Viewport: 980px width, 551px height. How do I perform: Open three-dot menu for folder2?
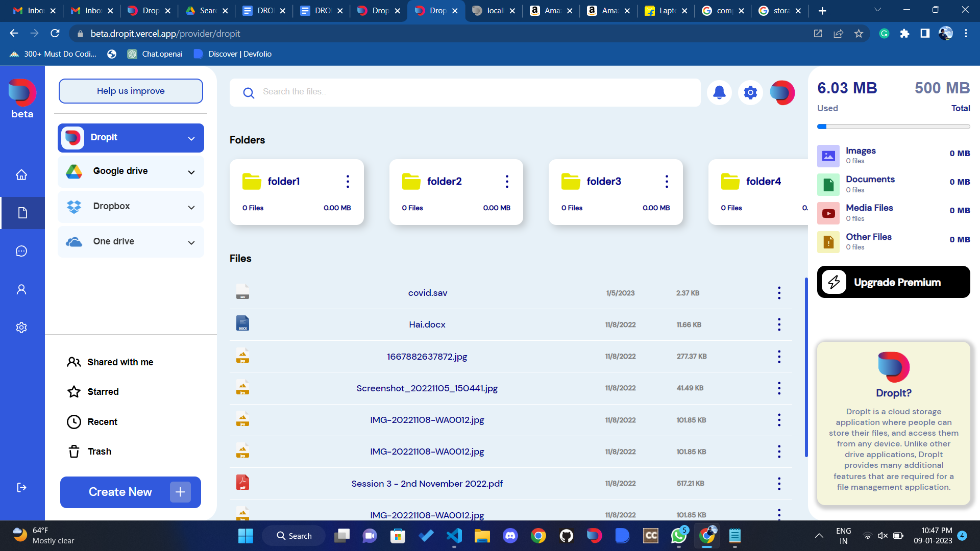tap(507, 182)
